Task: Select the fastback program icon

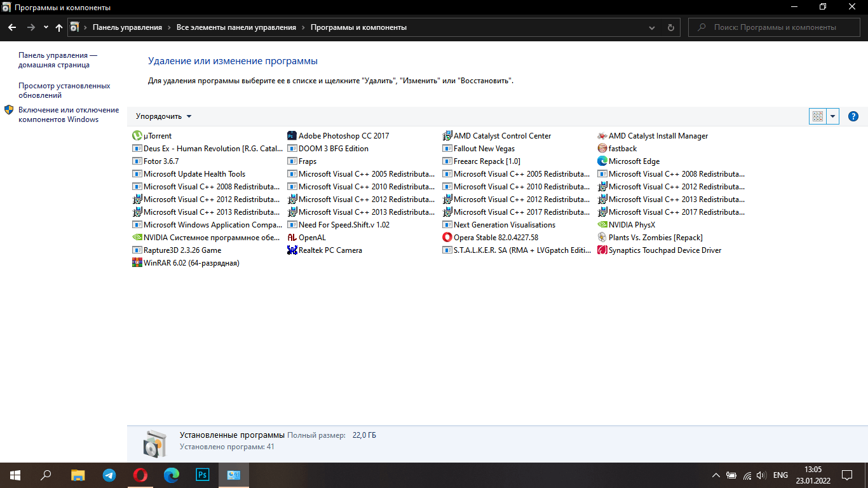Action: coord(602,148)
